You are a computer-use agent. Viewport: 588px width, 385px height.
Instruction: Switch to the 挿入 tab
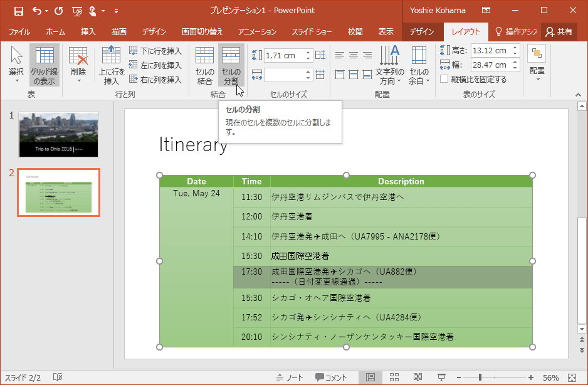coord(88,32)
